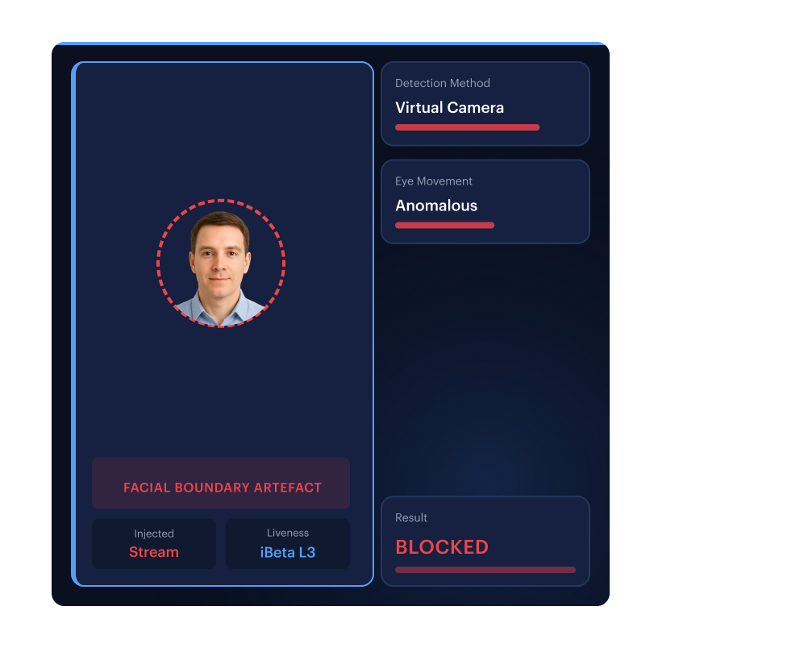
Task: Click the Detection Method card
Action: 485,103
